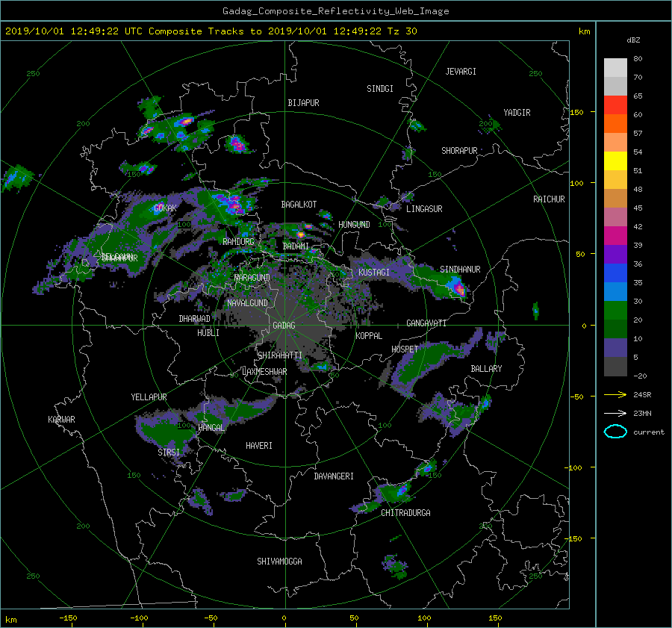672x628 pixels.
Task: Click the RAICHUR city label
Action: pyautogui.click(x=549, y=199)
